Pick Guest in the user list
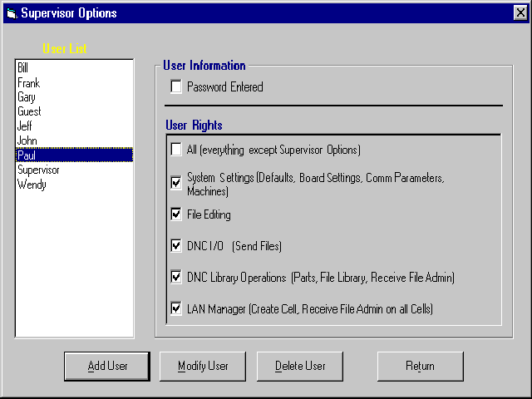The image size is (532, 399). click(x=74, y=111)
